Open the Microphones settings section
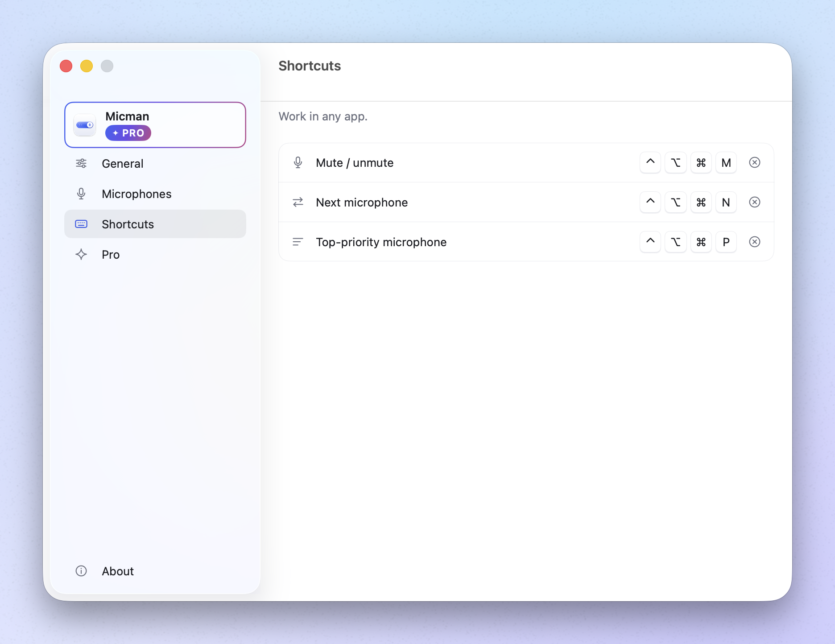The image size is (835, 644). click(x=155, y=194)
